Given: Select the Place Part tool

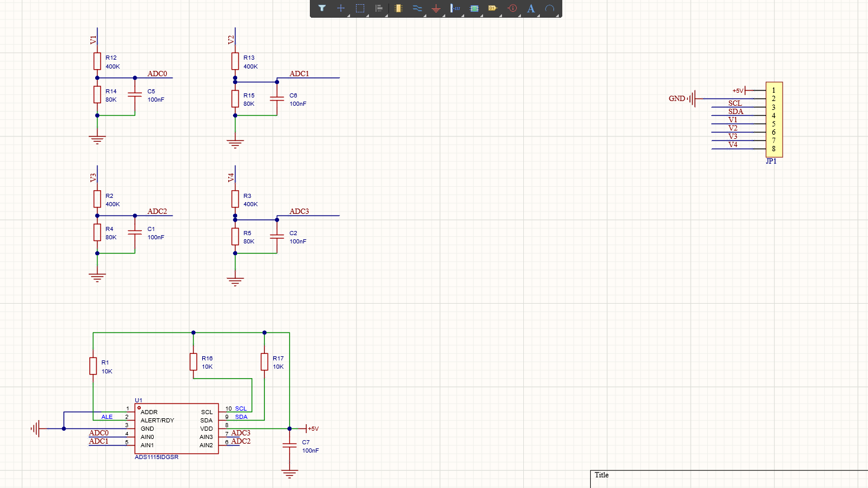Looking at the screenshot, I should point(398,8).
